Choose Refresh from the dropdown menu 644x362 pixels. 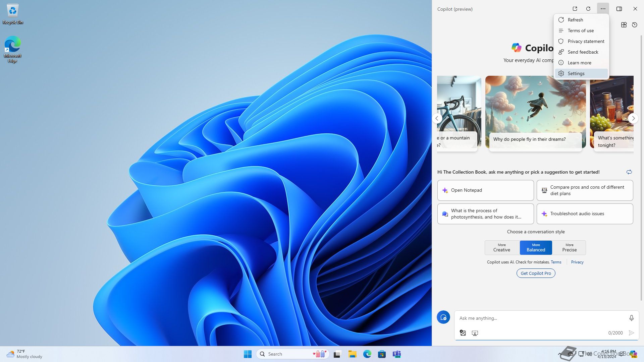(x=581, y=20)
